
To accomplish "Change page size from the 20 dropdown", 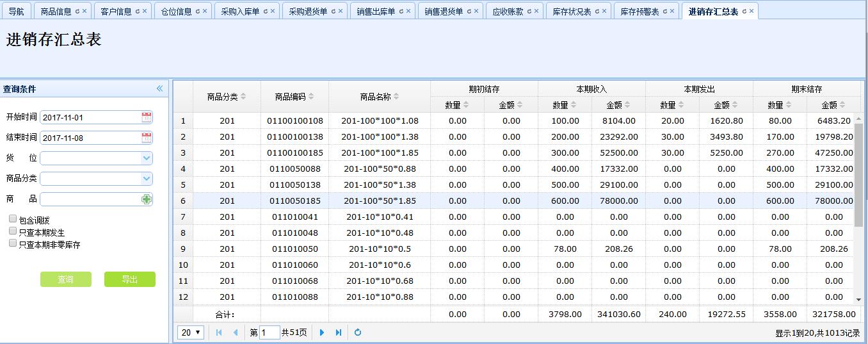I will coord(191,332).
